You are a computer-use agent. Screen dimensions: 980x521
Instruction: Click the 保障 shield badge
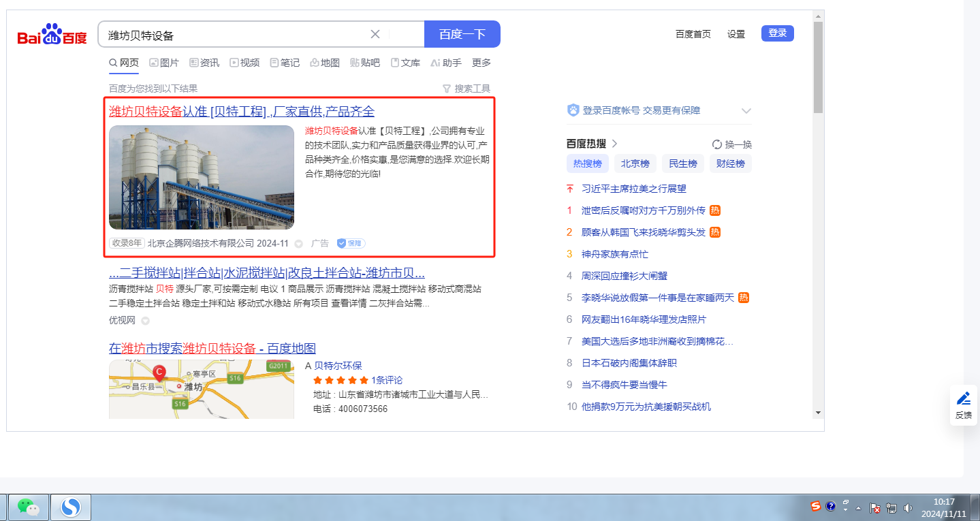coord(351,243)
